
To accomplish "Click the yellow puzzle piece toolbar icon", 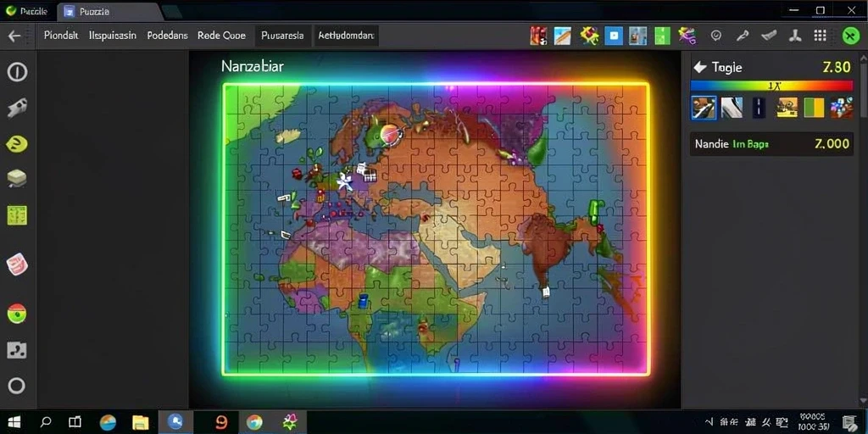I will click(589, 36).
